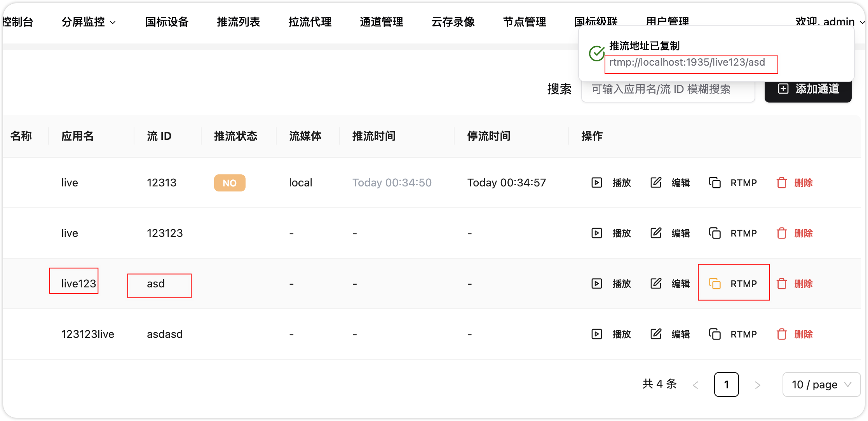The image size is (868, 421).
Task: Click the edit pencil icon for stream 123123
Action: 656,233
